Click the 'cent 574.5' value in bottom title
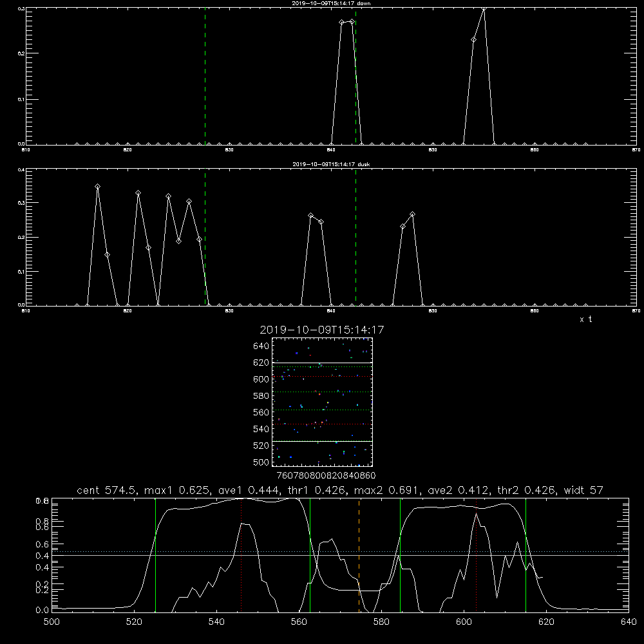Viewport: 644px width, 644px height. (108, 490)
